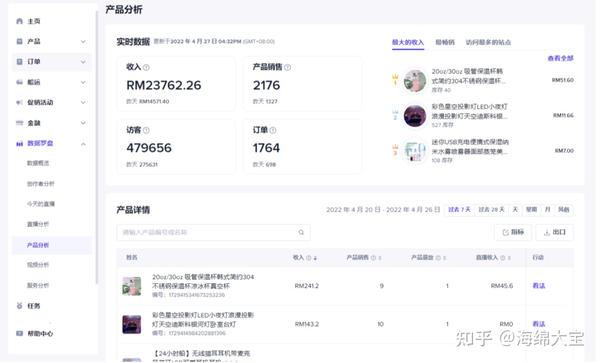Image resolution: width=600 pixels, height=363 pixels.
Task: Focus the product name search field
Action: pyautogui.click(x=214, y=232)
